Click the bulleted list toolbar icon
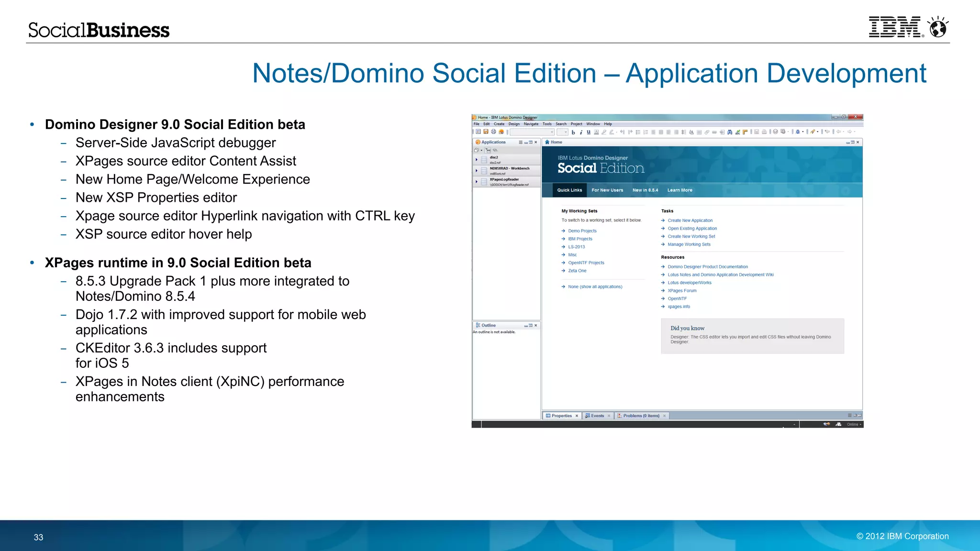Viewport: 980px width, 551px height. (x=638, y=132)
